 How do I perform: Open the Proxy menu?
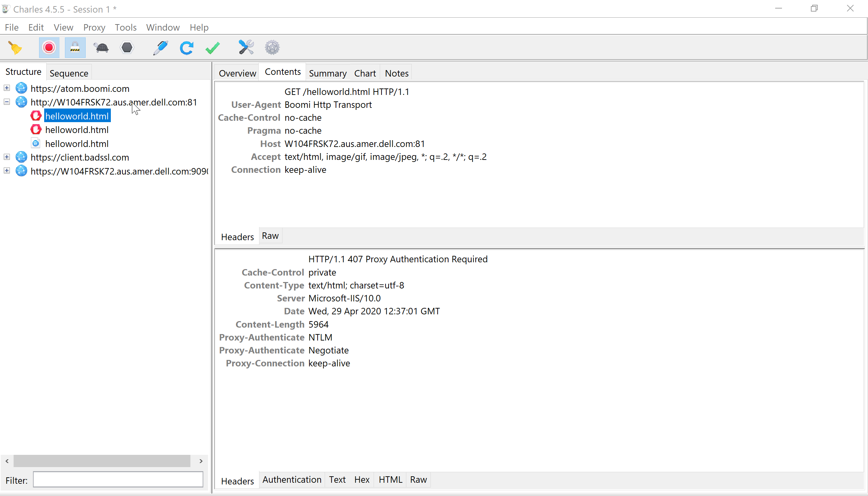click(x=94, y=27)
